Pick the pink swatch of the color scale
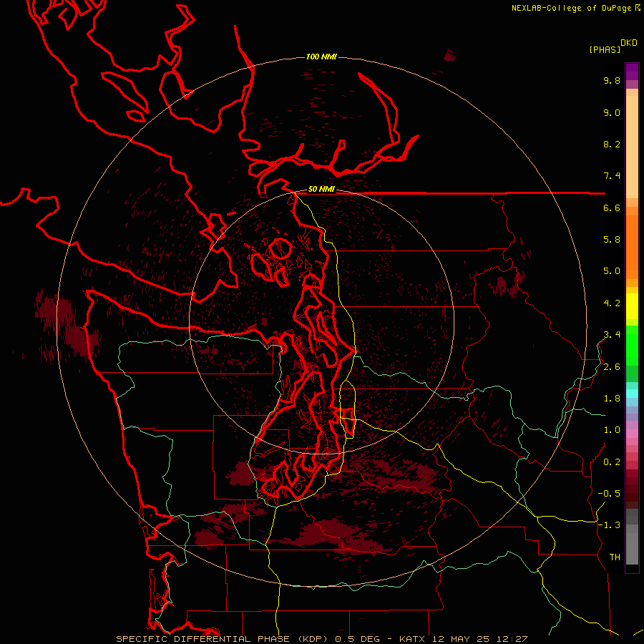The width and height of the screenshot is (644, 644). pyautogui.click(x=632, y=434)
